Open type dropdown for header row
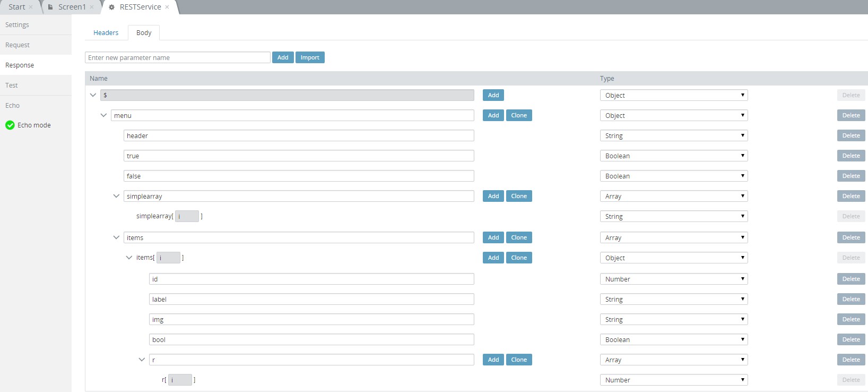This screenshot has height=392, width=868. [674, 135]
